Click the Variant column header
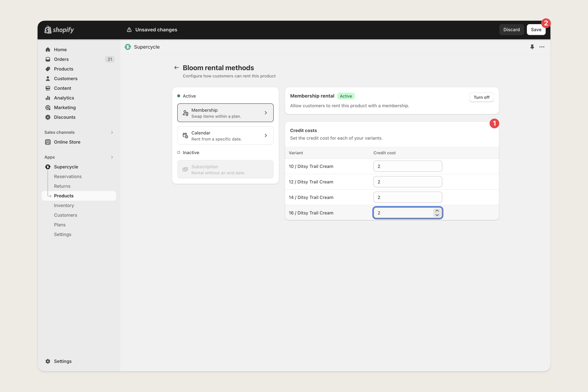 coord(296,153)
